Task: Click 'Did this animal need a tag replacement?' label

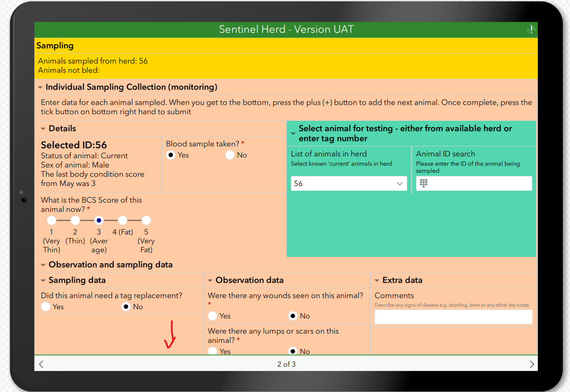Action: click(x=112, y=296)
